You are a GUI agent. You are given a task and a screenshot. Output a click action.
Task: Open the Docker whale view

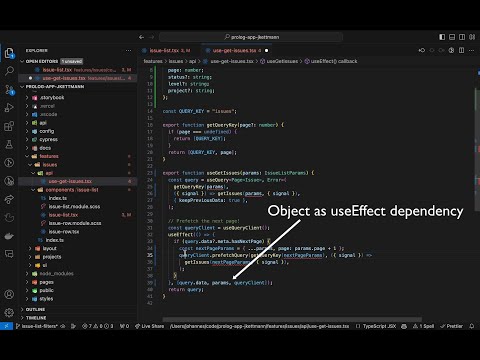(x=9, y=236)
